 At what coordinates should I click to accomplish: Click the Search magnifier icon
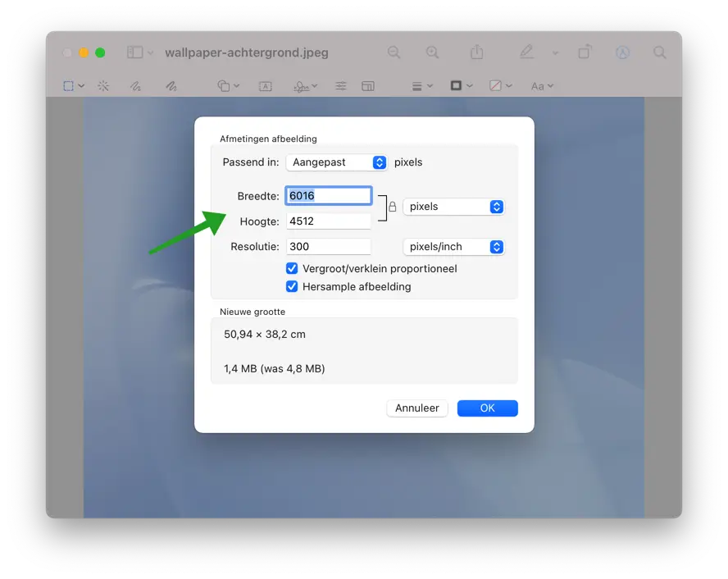tap(660, 52)
